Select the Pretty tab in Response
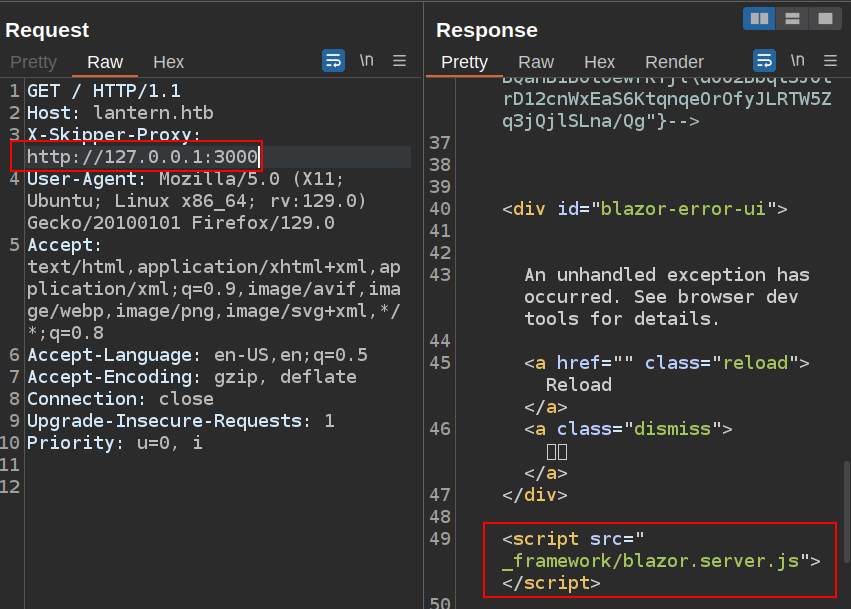 tap(464, 62)
